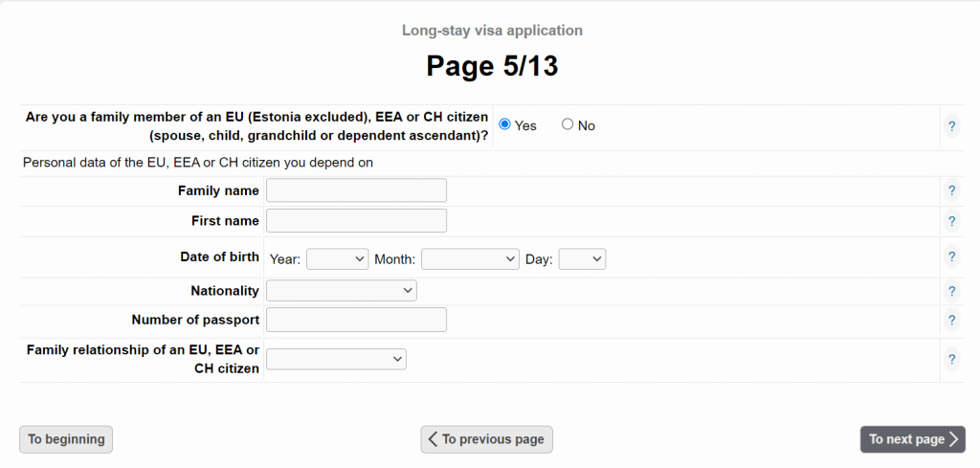
Task: Proceed with To next page button
Action: coord(912,439)
